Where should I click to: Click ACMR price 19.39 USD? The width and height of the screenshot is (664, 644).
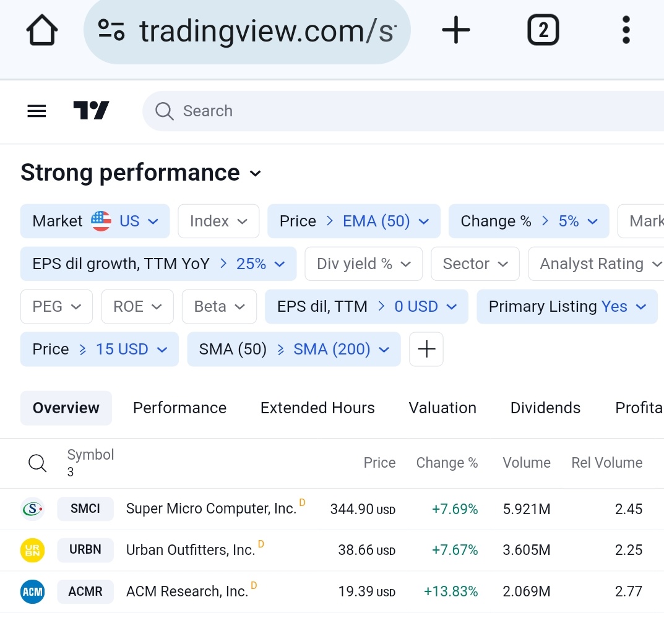click(x=367, y=591)
